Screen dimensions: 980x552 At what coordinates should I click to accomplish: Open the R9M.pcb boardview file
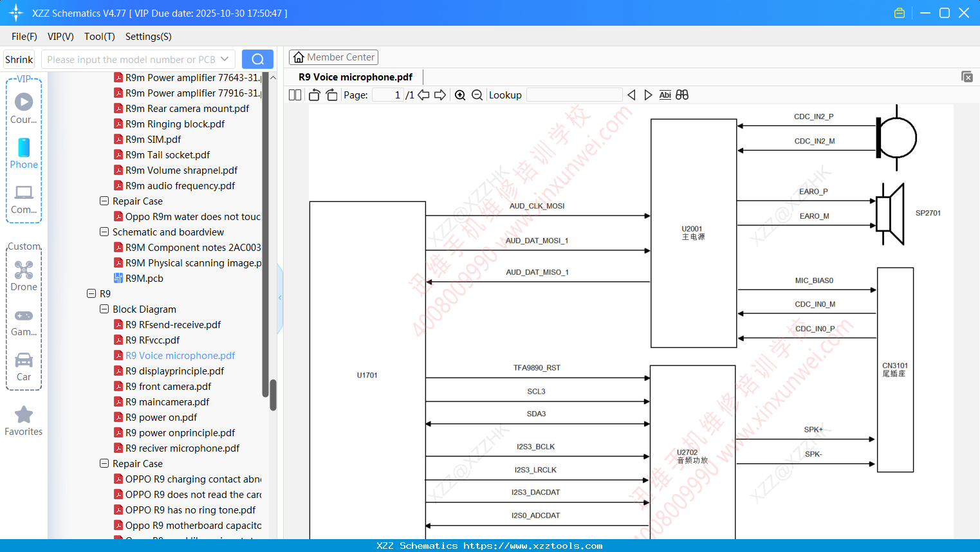point(144,278)
